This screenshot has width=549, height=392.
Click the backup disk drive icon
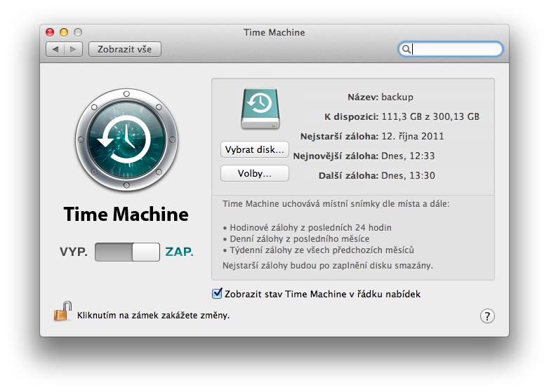[260, 109]
